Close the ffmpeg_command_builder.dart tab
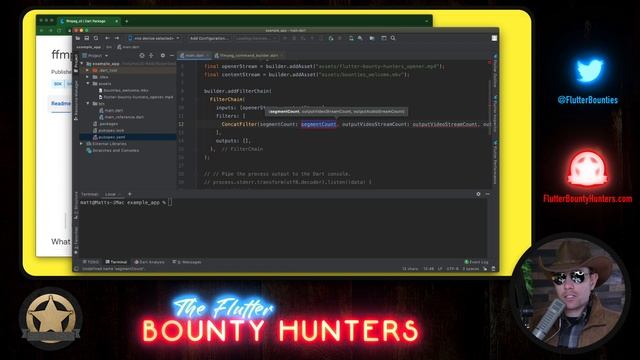This screenshot has height=360, width=640. tap(282, 56)
